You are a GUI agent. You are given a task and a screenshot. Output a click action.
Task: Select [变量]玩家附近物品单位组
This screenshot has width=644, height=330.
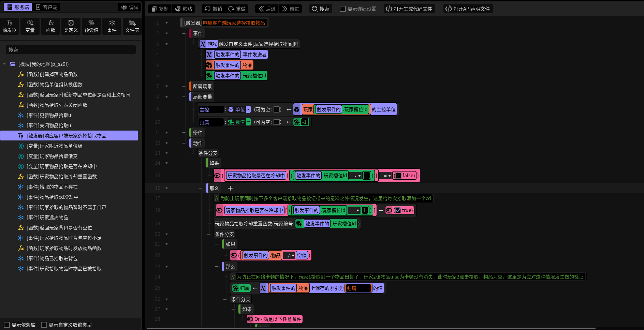pyautogui.click(x=55, y=146)
